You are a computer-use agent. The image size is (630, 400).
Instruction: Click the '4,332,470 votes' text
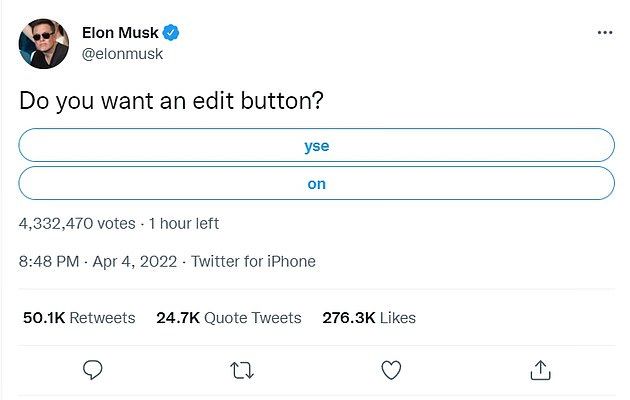[x=77, y=224]
